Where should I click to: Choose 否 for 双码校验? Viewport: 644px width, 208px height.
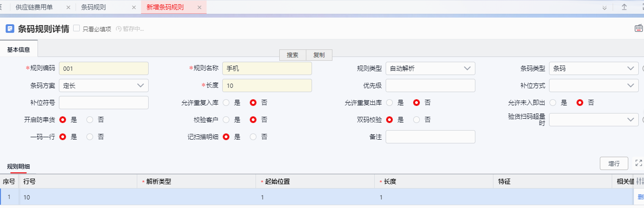point(417,120)
